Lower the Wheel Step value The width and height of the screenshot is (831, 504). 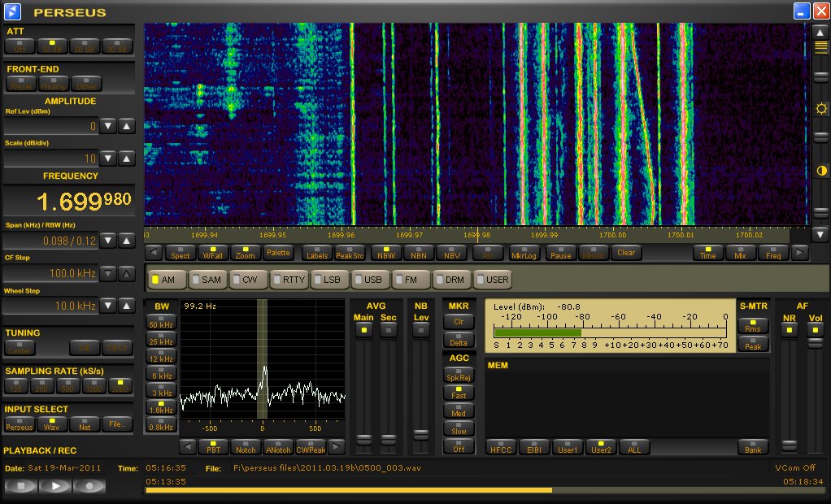coord(108,306)
